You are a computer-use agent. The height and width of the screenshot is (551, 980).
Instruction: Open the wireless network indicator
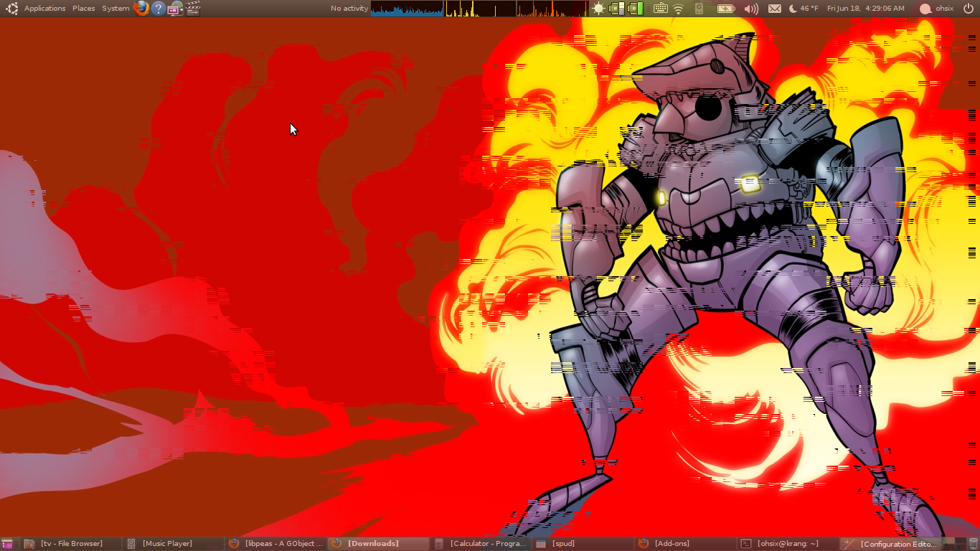679,9
